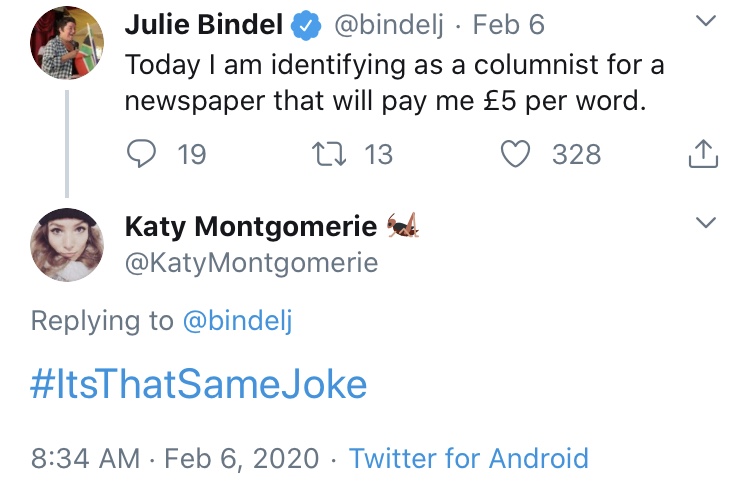
Task: Open Katy Montgomerie's profile avatar
Action: pyautogui.click(x=67, y=244)
